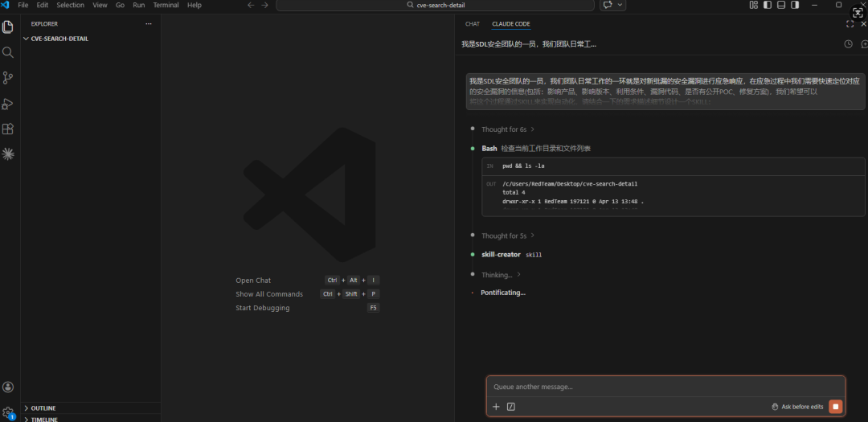Expand the user prompt message bubble

pyautogui.click(x=665, y=92)
